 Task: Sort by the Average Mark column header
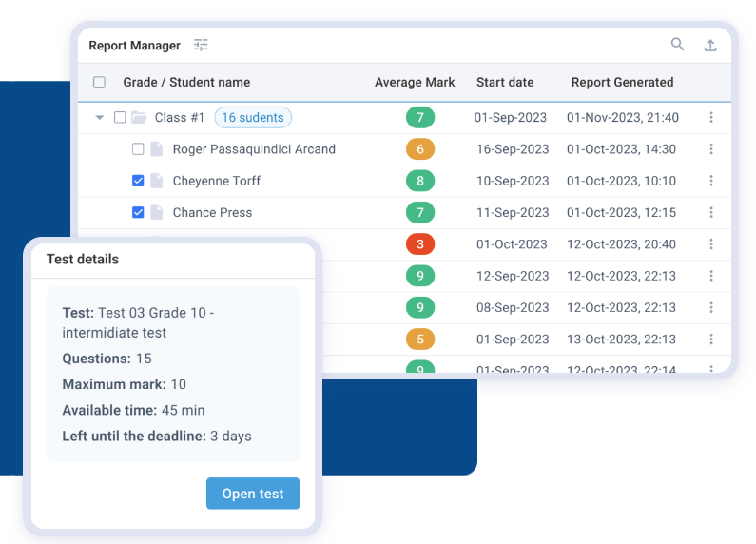tap(415, 83)
